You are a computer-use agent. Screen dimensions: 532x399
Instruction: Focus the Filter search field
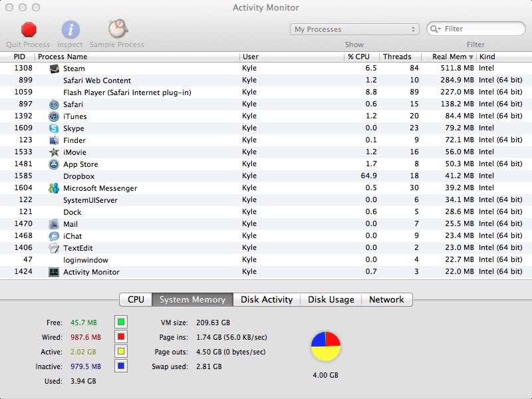[x=476, y=29]
